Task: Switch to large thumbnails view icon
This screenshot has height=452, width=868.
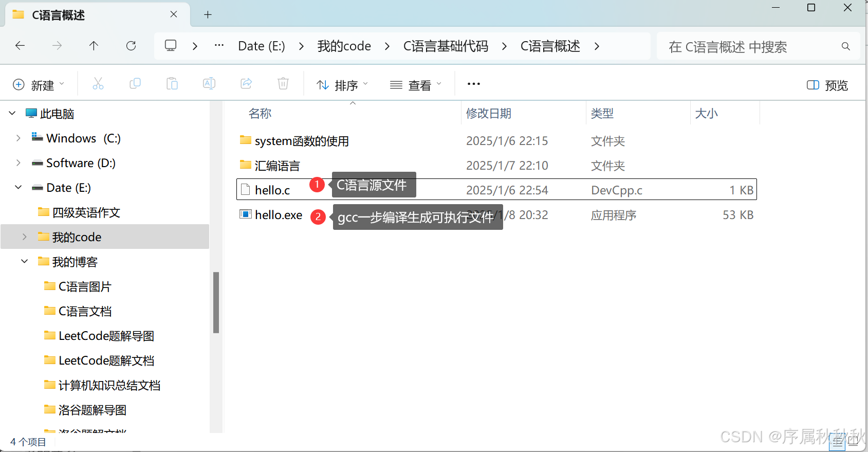Action: (854, 441)
